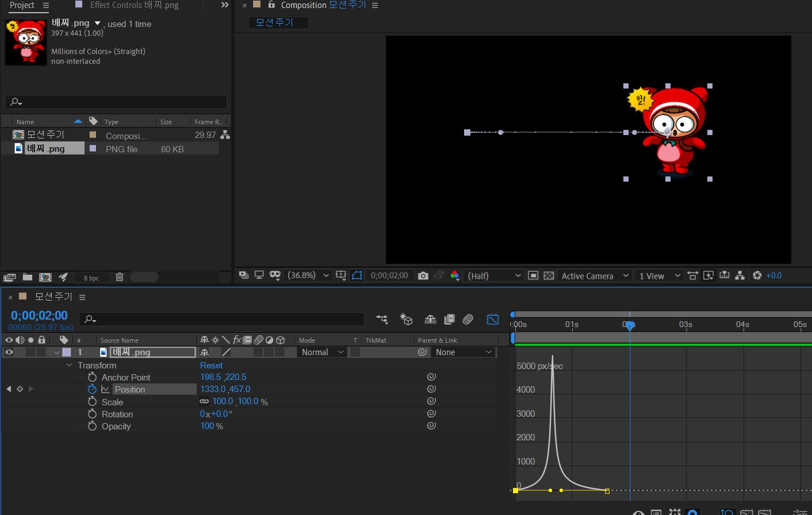
Task: Select the 모션 주기 composition in project list
Action: (x=46, y=134)
